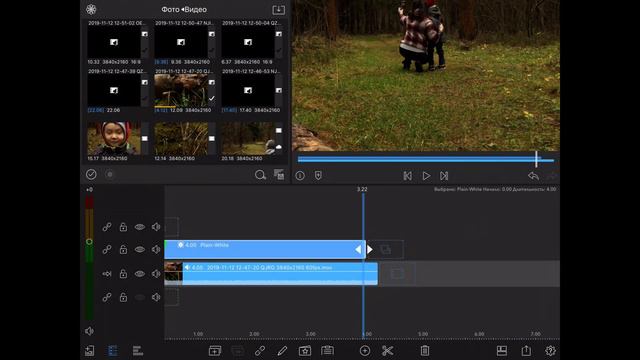This screenshot has height=360, width=640.
Task: Add new clip to timeline icon
Action: click(x=215, y=351)
